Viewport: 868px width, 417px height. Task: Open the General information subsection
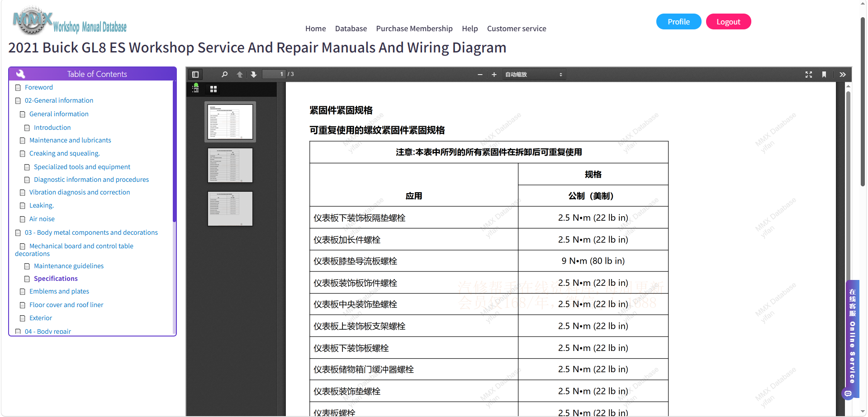pos(59,114)
